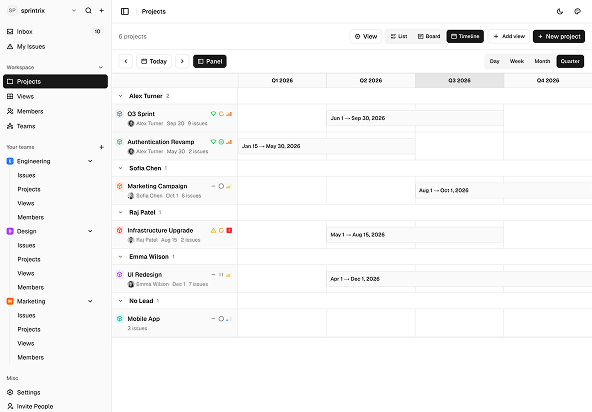Click the search icon in sidebar header
Viewport: 592px width, 412px height.
coord(88,11)
